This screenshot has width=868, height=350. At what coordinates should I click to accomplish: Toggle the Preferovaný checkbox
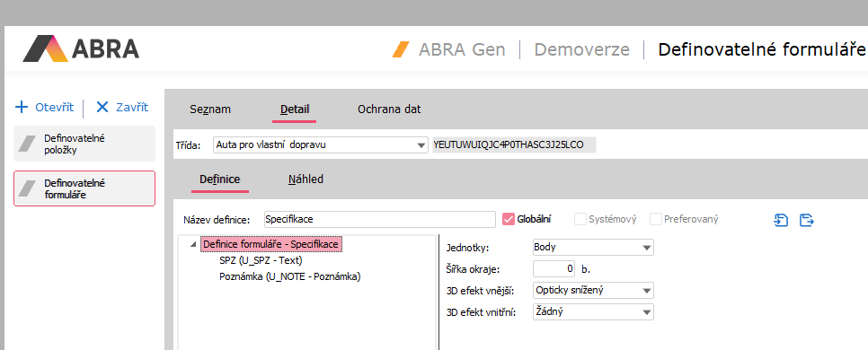click(655, 219)
